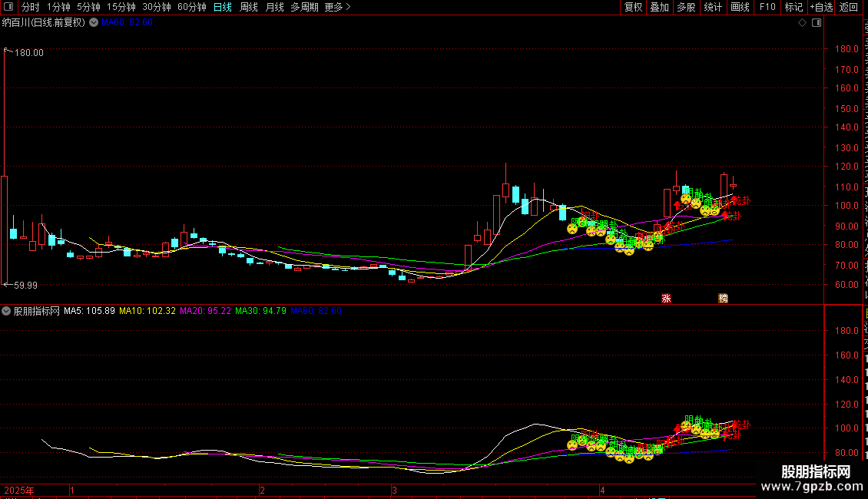This screenshot has width=868, height=499.
Task: Open 分时 intraday view
Action: [x=31, y=7]
